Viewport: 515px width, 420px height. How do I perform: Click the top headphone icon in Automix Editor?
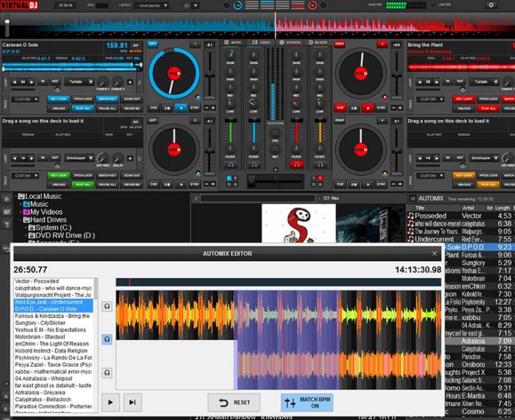click(107, 307)
